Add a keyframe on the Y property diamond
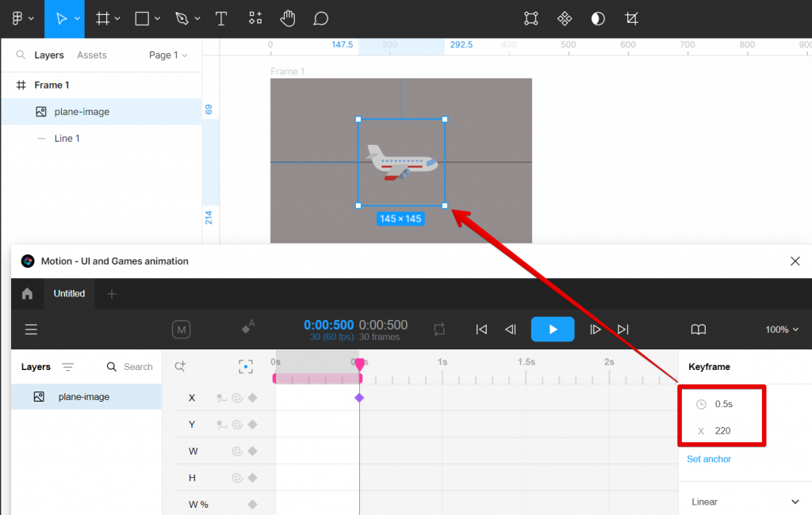This screenshot has width=812, height=515. pos(252,424)
